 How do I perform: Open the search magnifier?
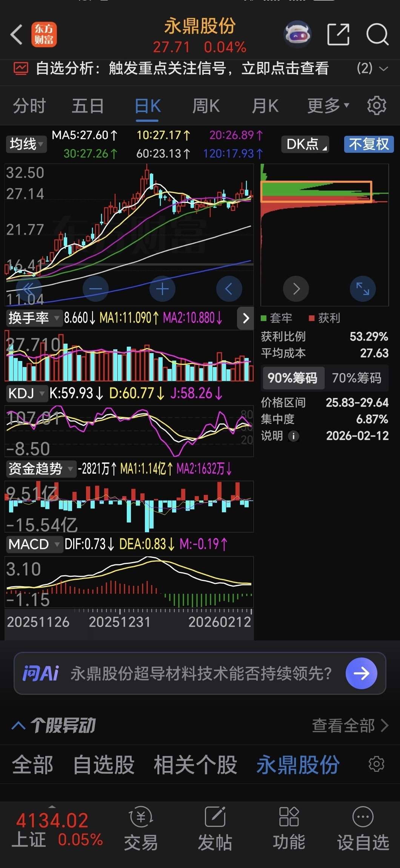[x=377, y=34]
